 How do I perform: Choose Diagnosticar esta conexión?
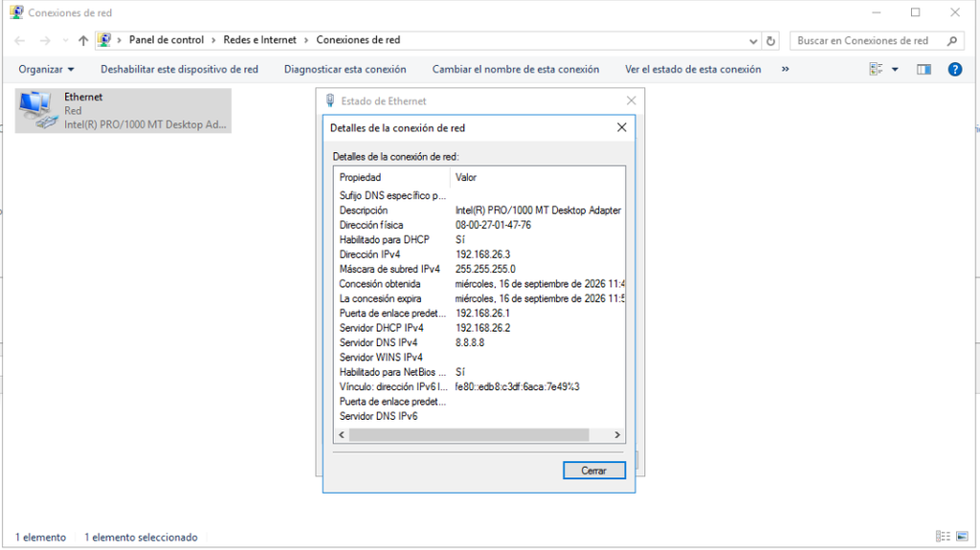tap(345, 70)
